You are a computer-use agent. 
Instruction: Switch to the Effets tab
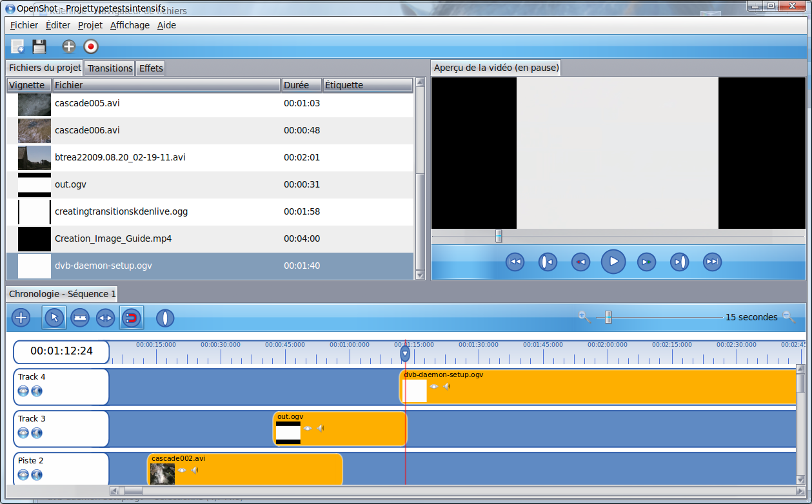tap(151, 68)
